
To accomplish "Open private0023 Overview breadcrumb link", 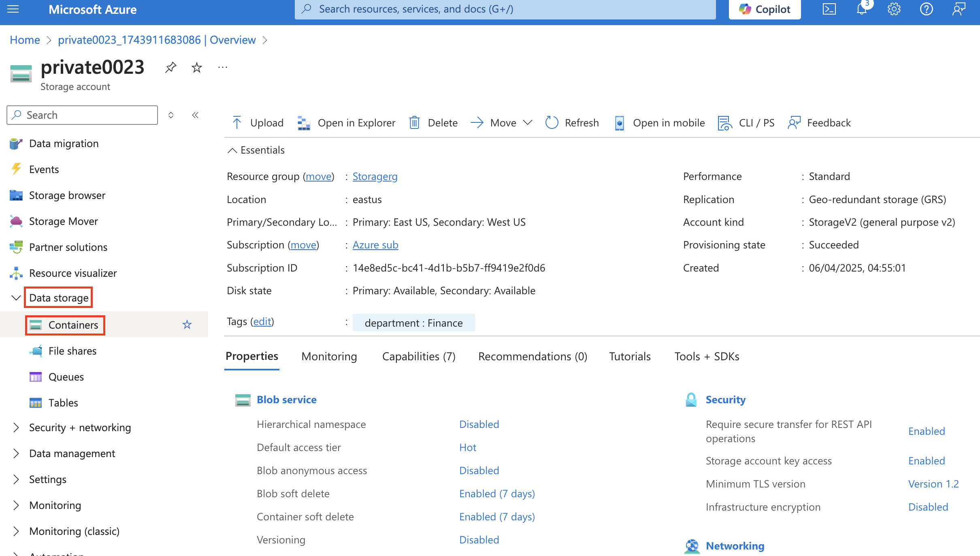I will tap(157, 40).
